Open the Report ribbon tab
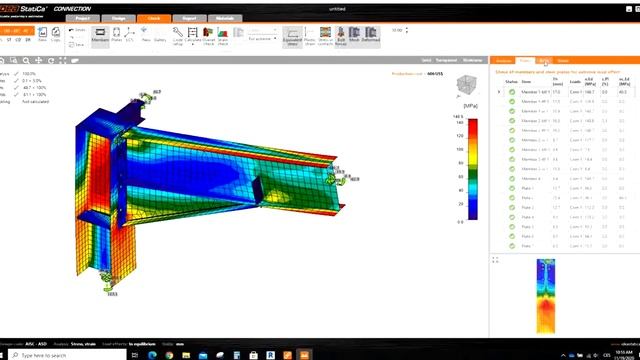 point(189,18)
